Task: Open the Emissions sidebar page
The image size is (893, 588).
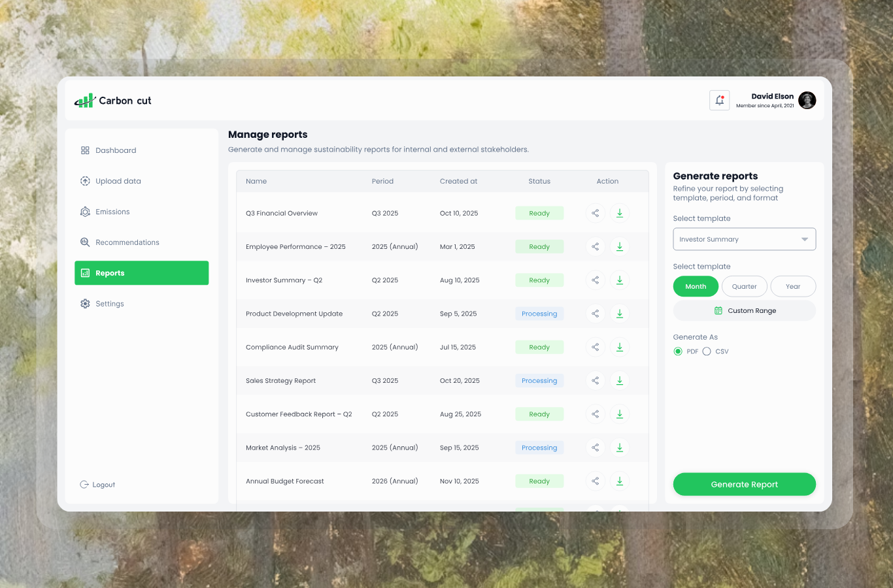Action: pos(112,212)
